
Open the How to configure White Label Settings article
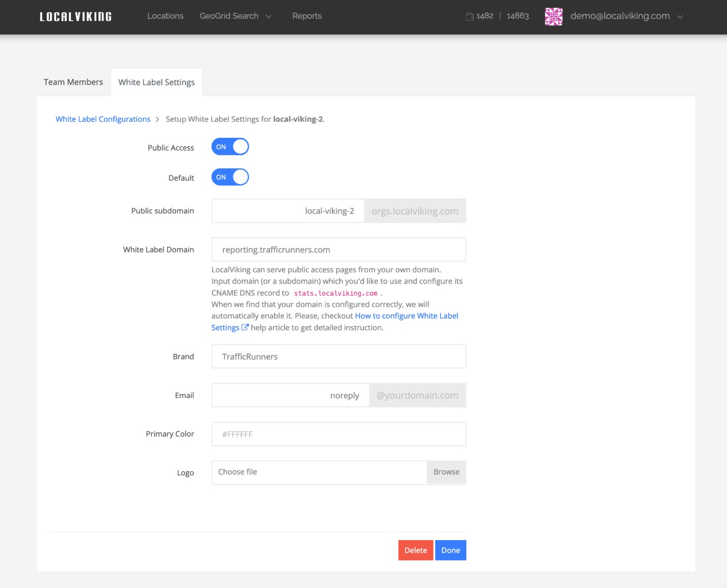406,315
